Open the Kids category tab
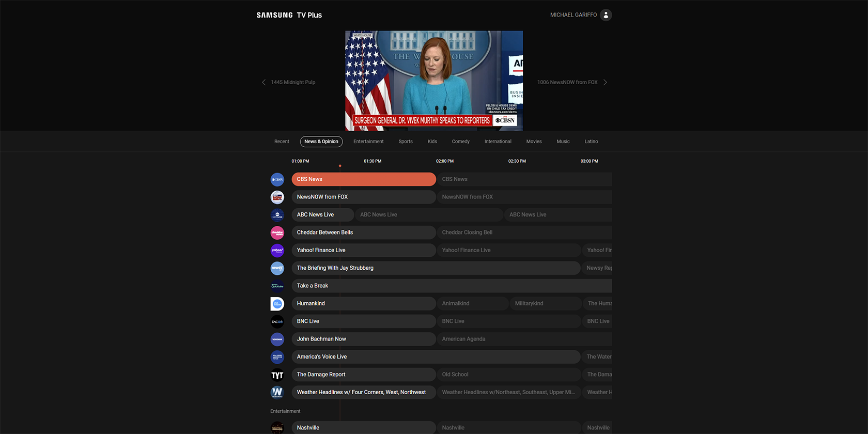The height and width of the screenshot is (434, 868). [432, 142]
